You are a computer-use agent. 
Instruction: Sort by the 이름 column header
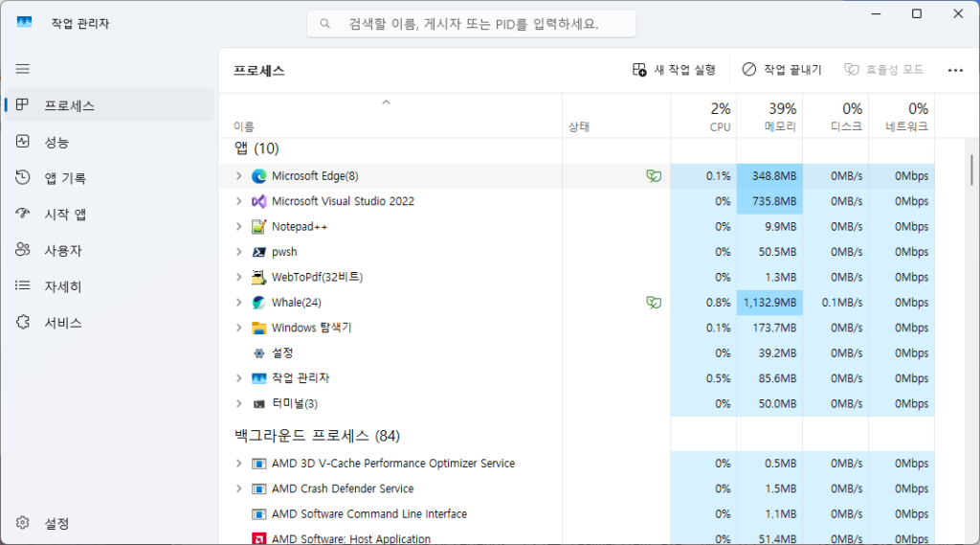click(390, 116)
